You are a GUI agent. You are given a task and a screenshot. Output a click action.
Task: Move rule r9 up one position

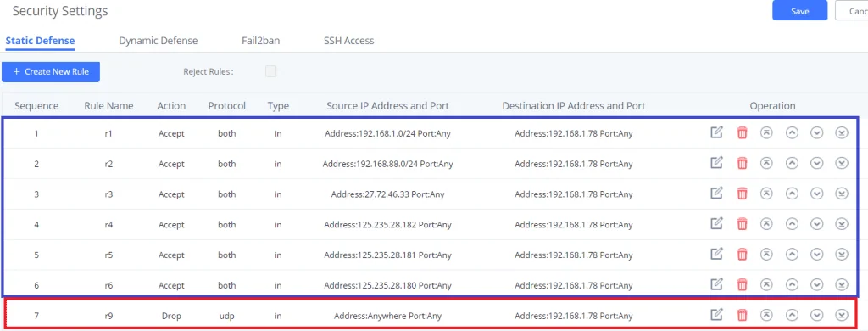(x=793, y=314)
